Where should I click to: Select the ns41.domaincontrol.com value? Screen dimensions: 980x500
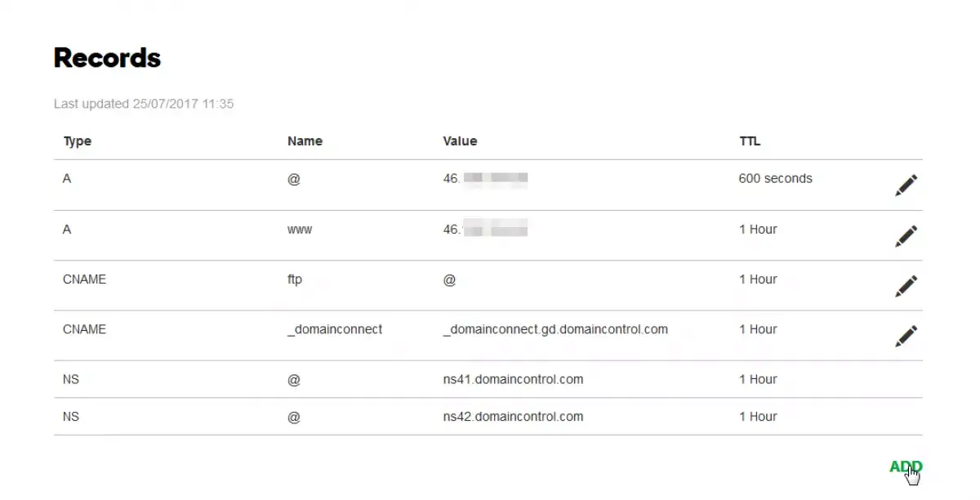(x=513, y=379)
